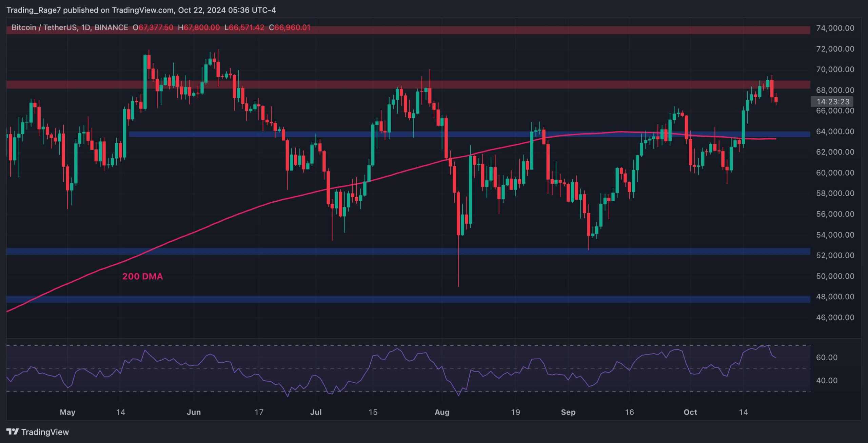868x443 pixels.
Task: Click the open value O67,377.50
Action: [x=153, y=27]
